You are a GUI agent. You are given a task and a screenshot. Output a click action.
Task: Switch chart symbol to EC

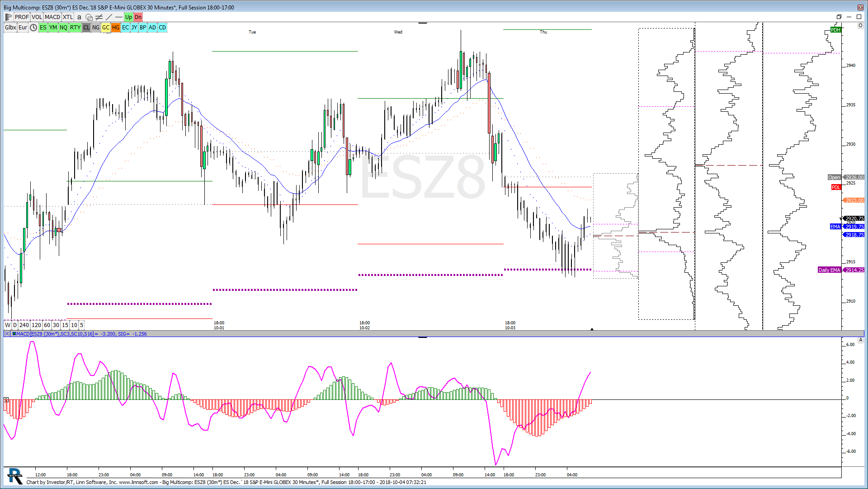[126, 28]
